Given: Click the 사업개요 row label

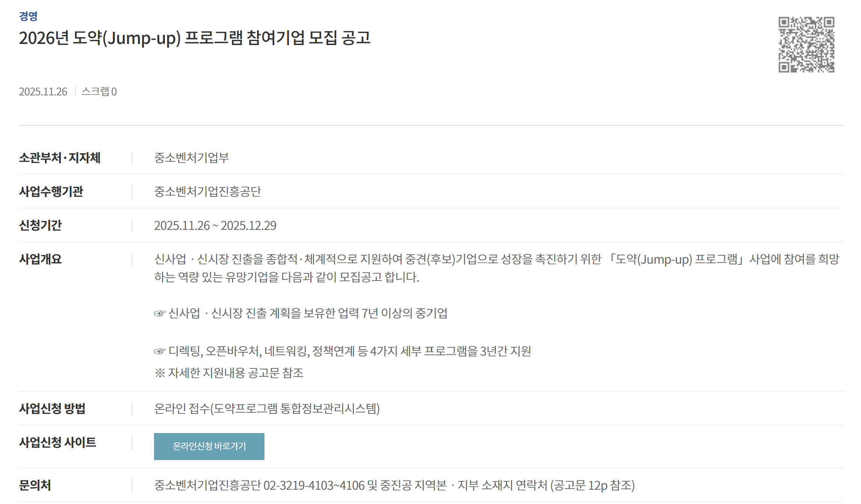Looking at the screenshot, I should 41,259.
